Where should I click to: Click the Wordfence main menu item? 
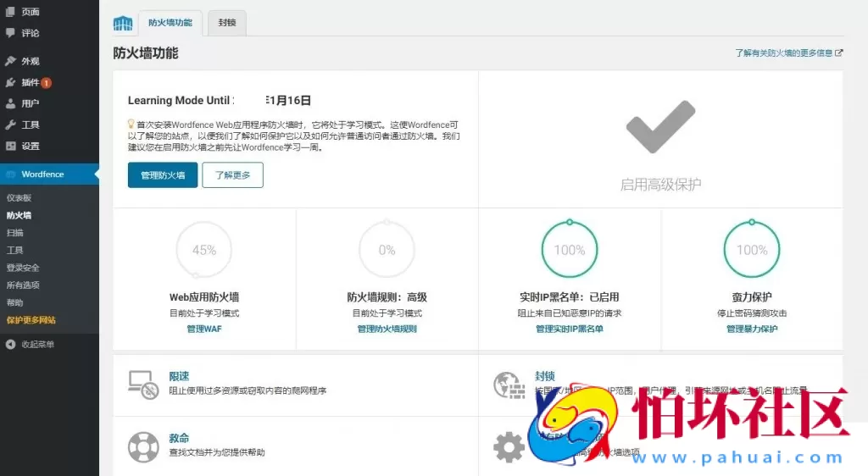coord(49,174)
